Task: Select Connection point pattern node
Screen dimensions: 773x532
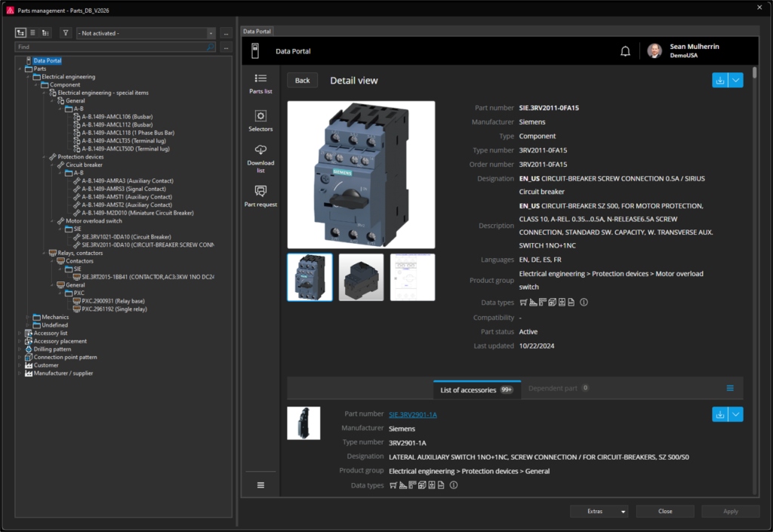Action: click(65, 357)
